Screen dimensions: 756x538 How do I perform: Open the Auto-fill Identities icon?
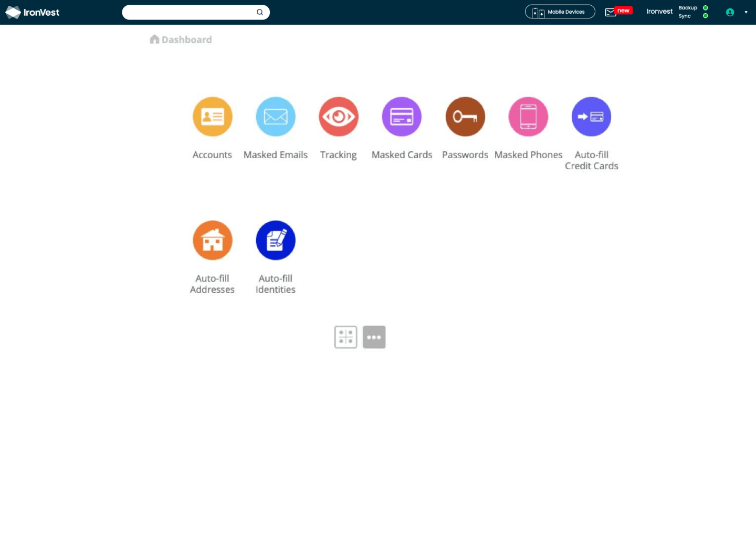tap(276, 240)
